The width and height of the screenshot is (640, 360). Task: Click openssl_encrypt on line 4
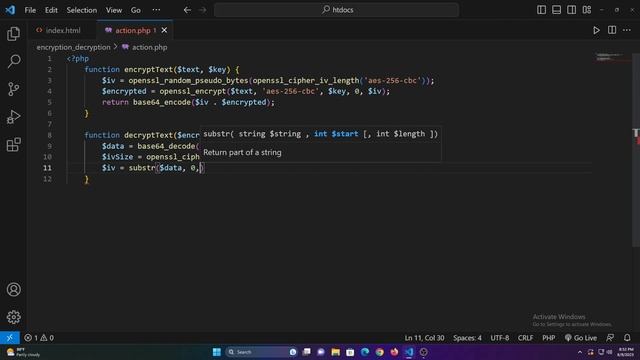point(193,91)
